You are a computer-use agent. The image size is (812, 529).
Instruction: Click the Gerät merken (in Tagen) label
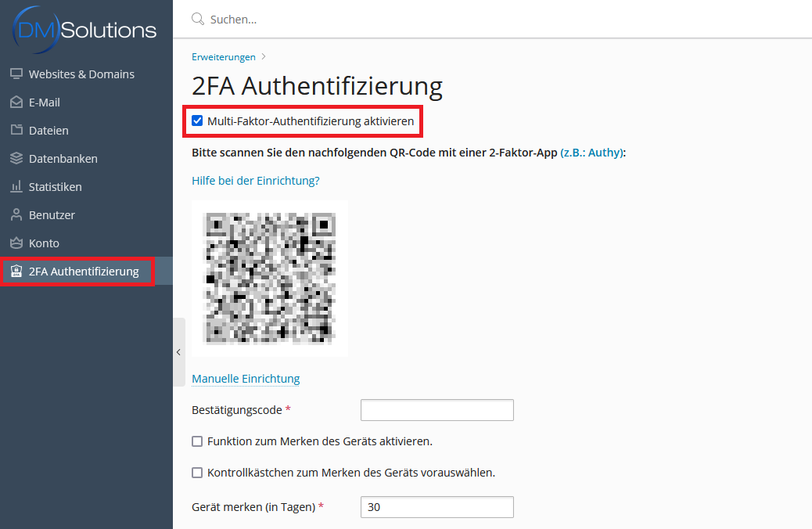(253, 507)
